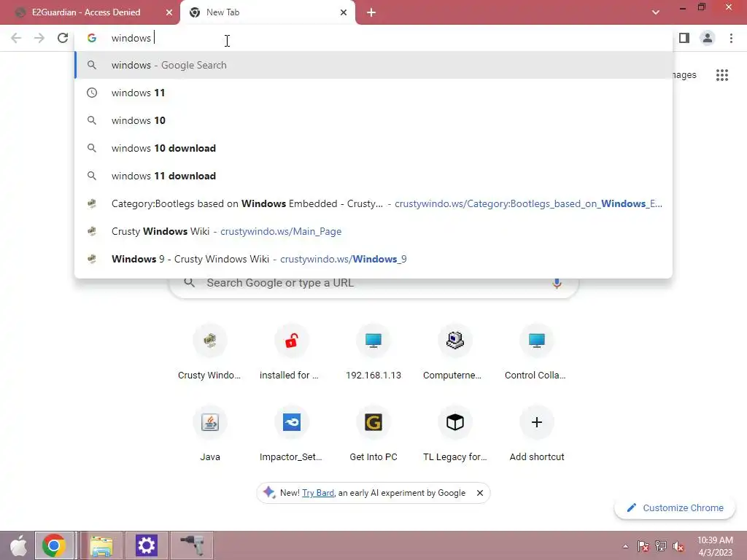
Task: Click the Apple-logo start button in taskbar
Action: click(x=18, y=545)
